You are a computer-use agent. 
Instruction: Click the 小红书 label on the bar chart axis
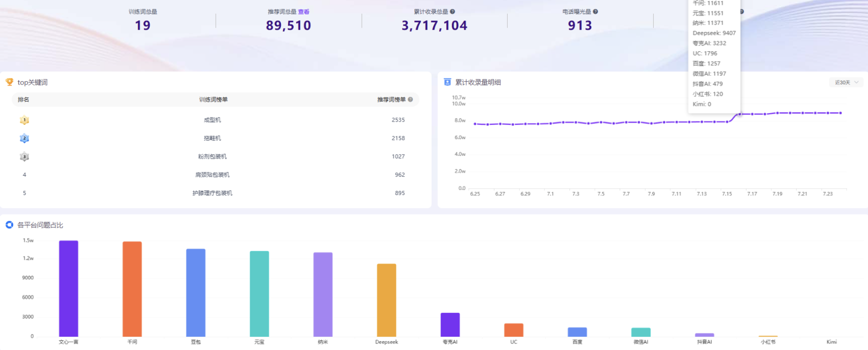tap(768, 342)
